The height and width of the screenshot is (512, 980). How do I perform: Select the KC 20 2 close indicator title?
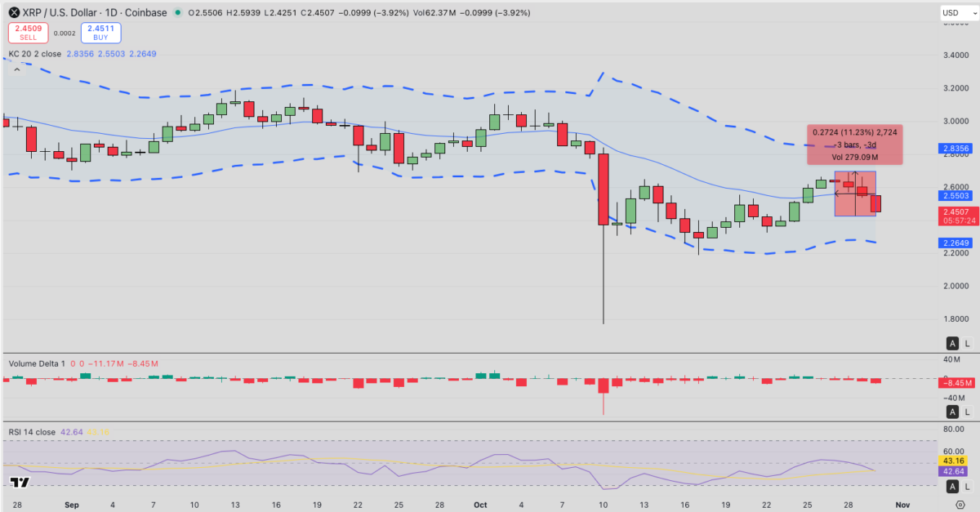tap(33, 52)
